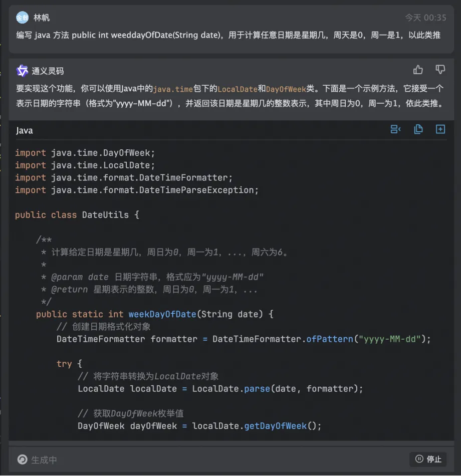Click the Tongyi Lingma logo icon
The height and width of the screenshot is (476, 461).
pos(22,71)
